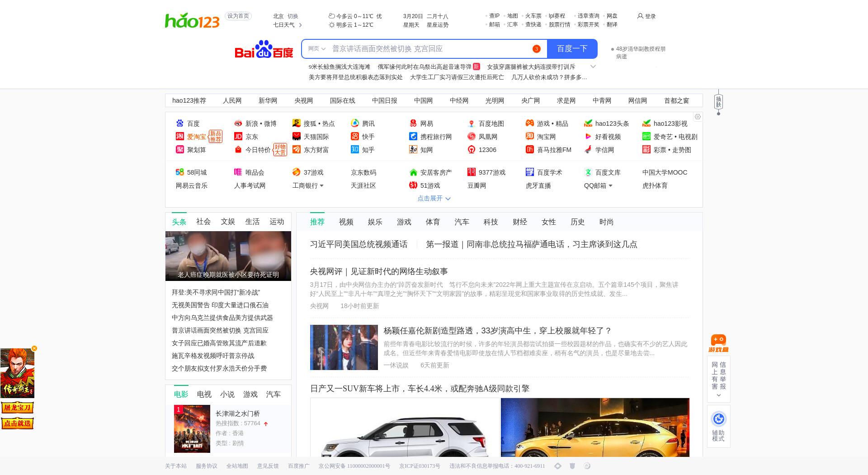Screen dimensions: 868x475
Task: Click the 百度一下 search button
Action: tap(572, 49)
